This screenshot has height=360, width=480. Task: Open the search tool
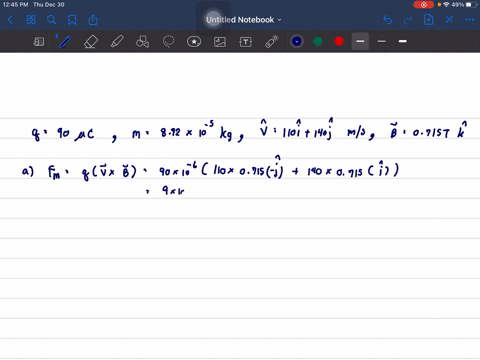(x=51, y=20)
